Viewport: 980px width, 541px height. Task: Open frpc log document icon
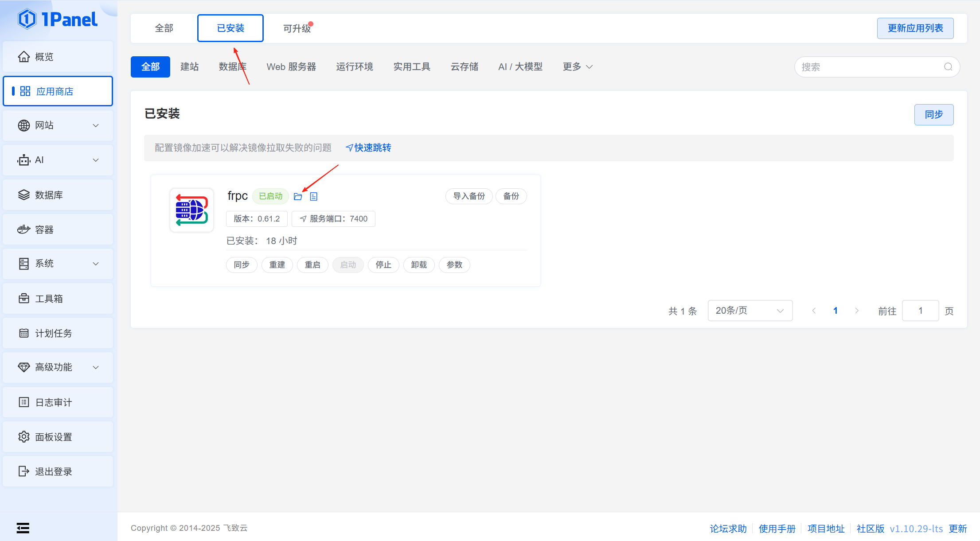coord(313,196)
